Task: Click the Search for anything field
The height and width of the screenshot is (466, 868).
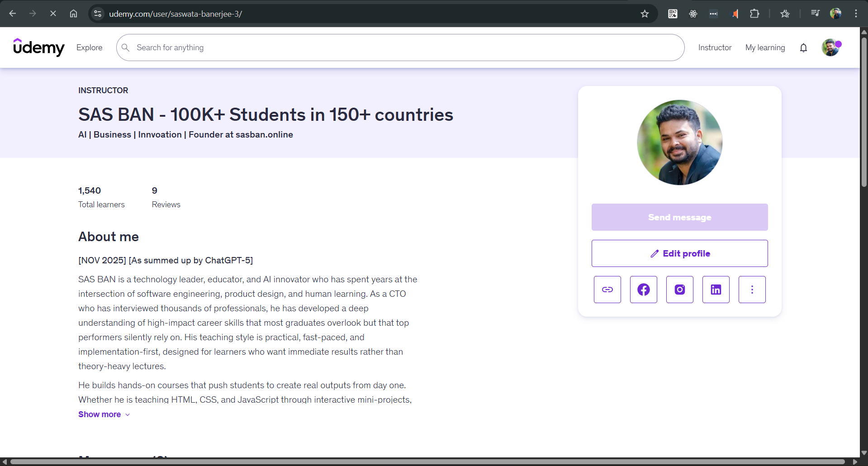Action: point(400,48)
